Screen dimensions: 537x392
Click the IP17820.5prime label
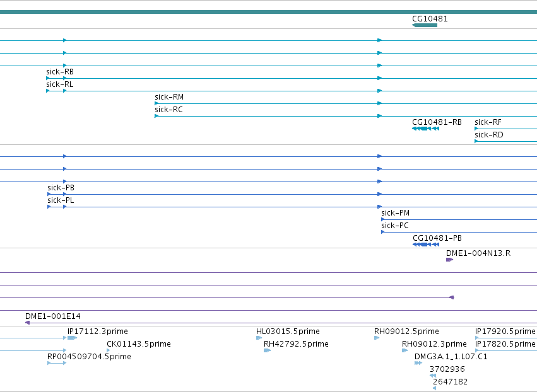(505, 343)
